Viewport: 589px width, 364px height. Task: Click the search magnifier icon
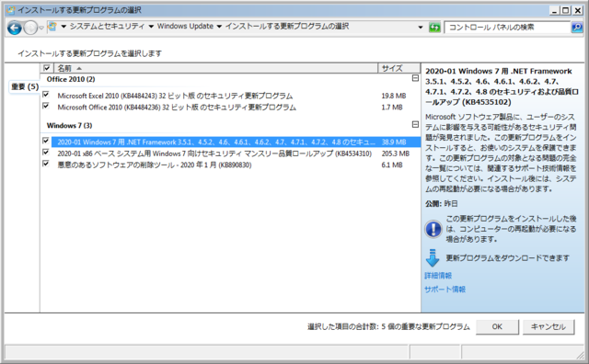click(x=577, y=27)
